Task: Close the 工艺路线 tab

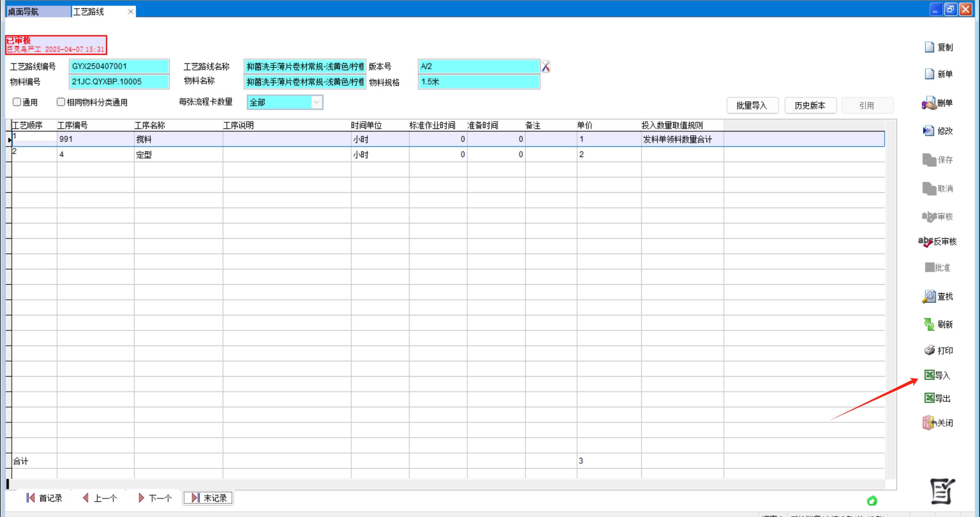Action: tap(131, 11)
